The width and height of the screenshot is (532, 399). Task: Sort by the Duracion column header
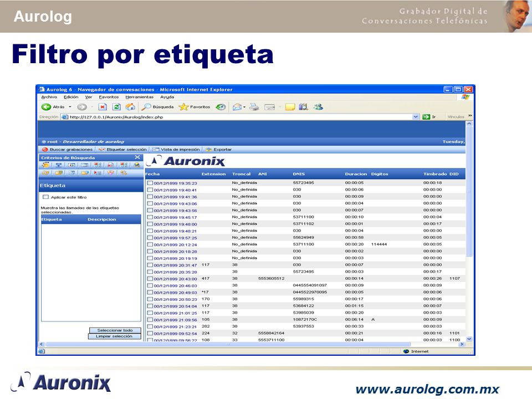[x=356, y=173]
